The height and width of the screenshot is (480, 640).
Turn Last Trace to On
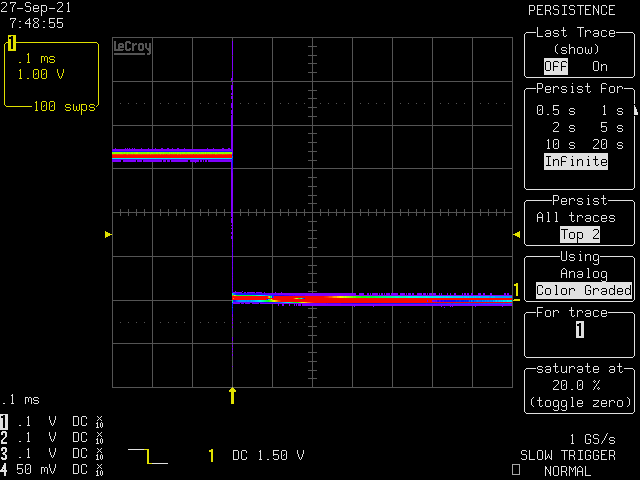click(600, 66)
